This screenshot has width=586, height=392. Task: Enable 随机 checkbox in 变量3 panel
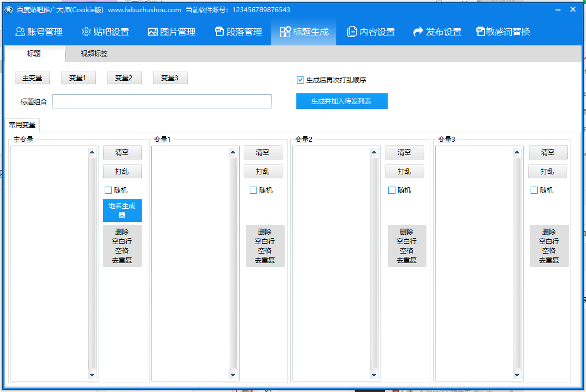tap(534, 190)
